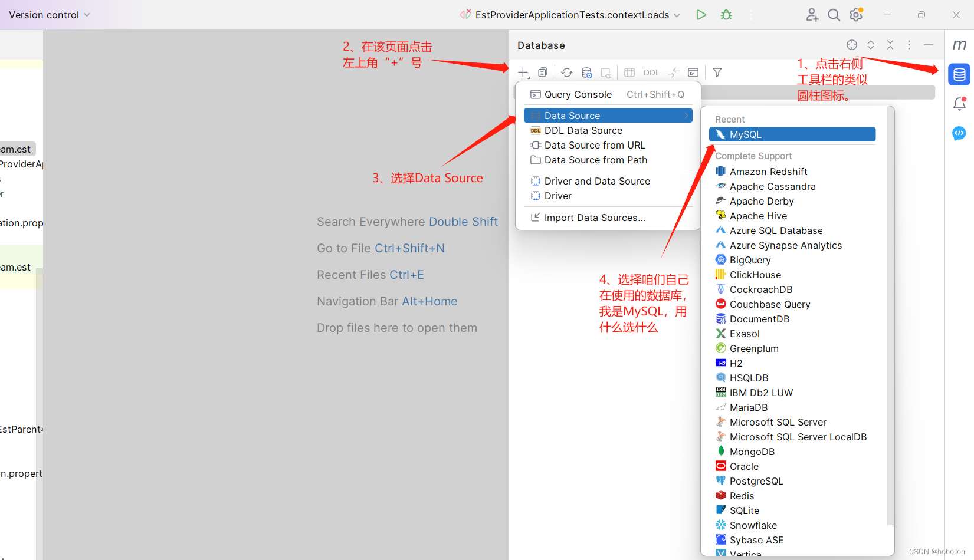Choose H2 data source
This screenshot has width=974, height=560.
pyautogui.click(x=792, y=363)
